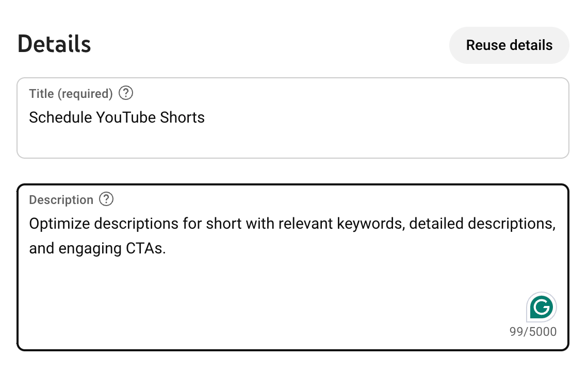Click the word "engaging" in the description

click(91, 249)
